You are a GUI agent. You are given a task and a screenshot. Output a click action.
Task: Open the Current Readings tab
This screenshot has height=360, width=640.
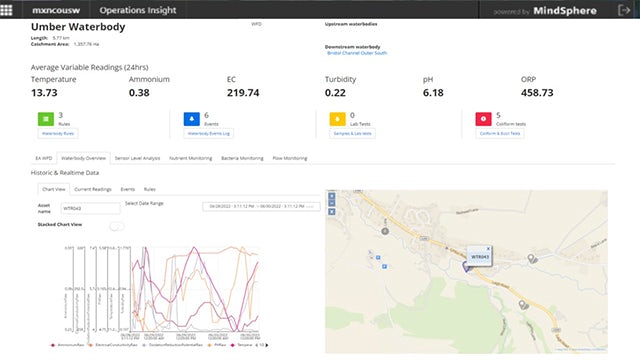click(93, 189)
